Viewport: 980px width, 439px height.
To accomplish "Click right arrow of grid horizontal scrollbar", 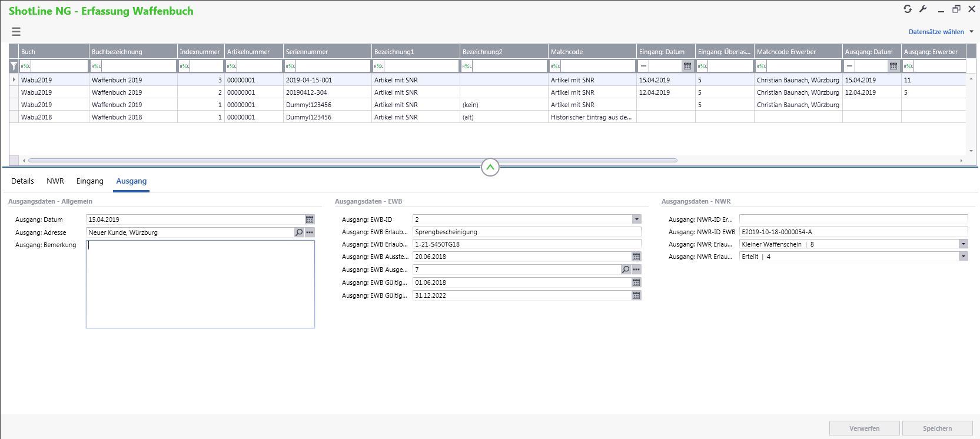I will (961, 160).
